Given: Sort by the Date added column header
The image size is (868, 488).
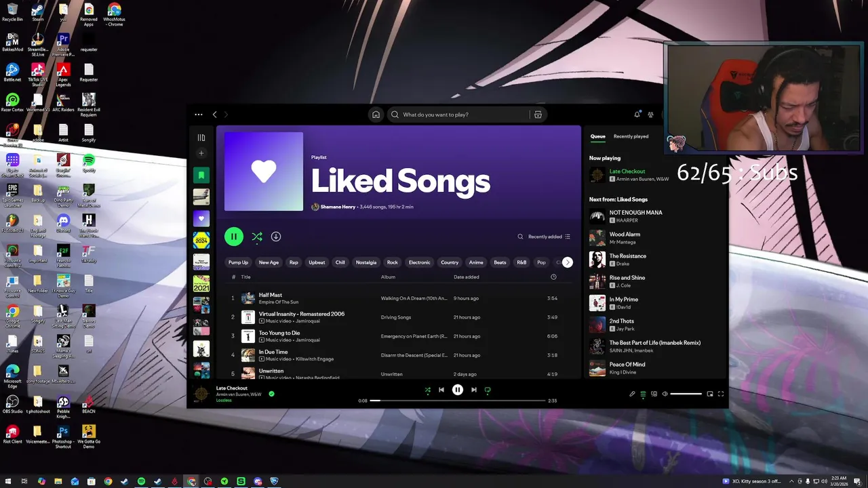Looking at the screenshot, I should point(467,277).
